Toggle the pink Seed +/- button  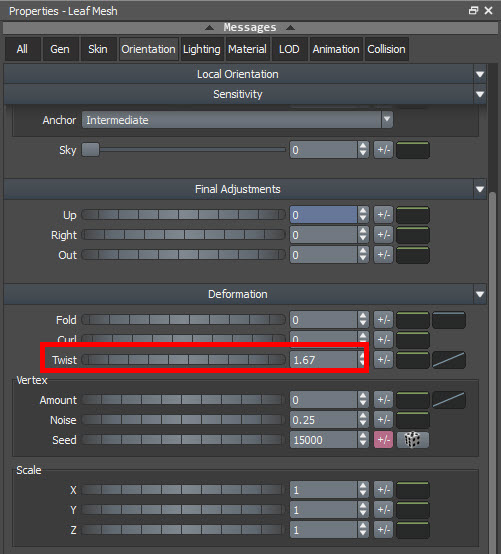pos(383,440)
